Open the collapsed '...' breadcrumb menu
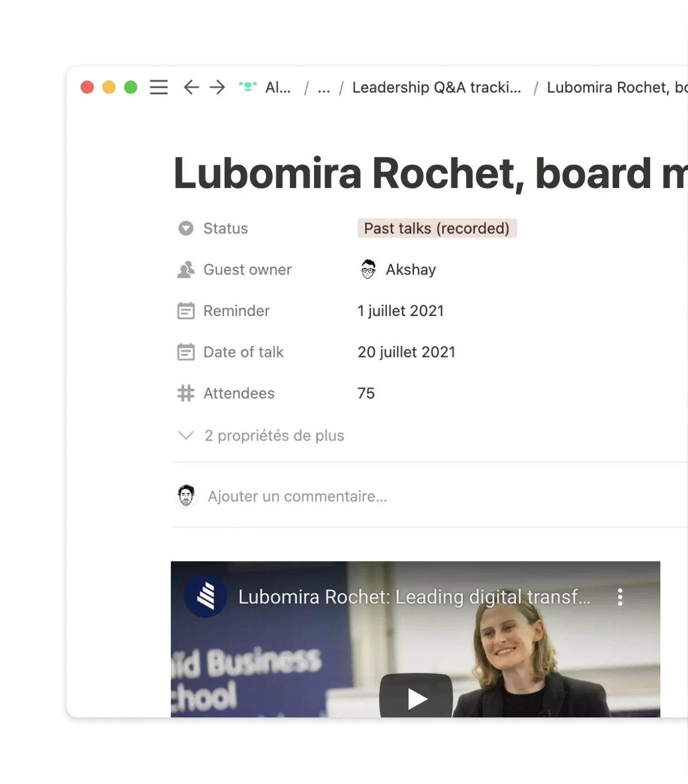The image size is (688, 784). click(323, 88)
